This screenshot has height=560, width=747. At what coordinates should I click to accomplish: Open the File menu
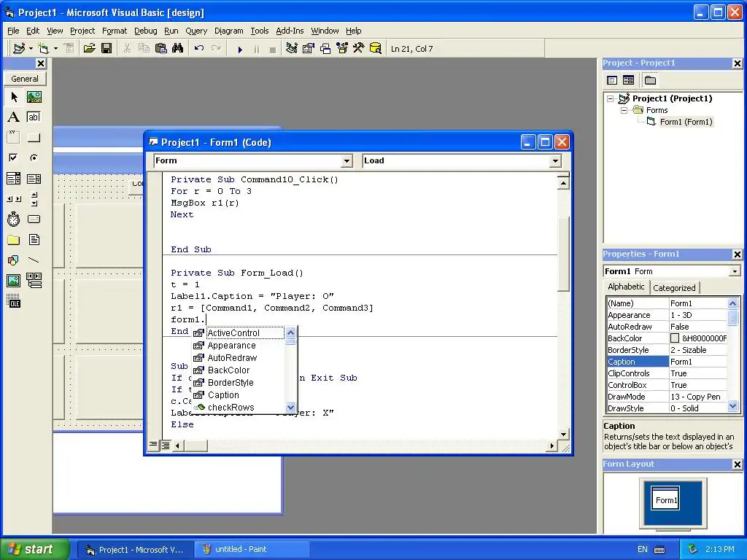click(x=13, y=31)
